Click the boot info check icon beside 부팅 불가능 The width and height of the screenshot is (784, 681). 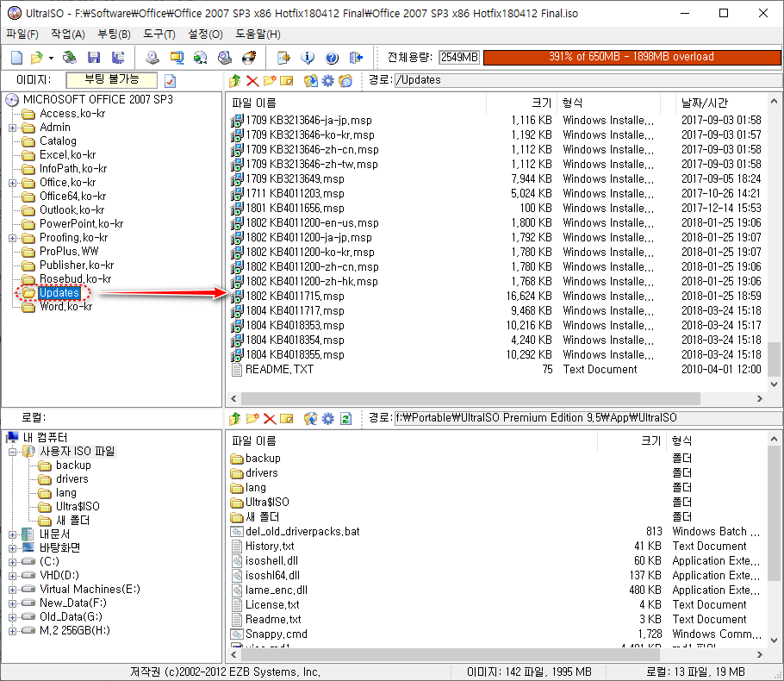pos(170,80)
